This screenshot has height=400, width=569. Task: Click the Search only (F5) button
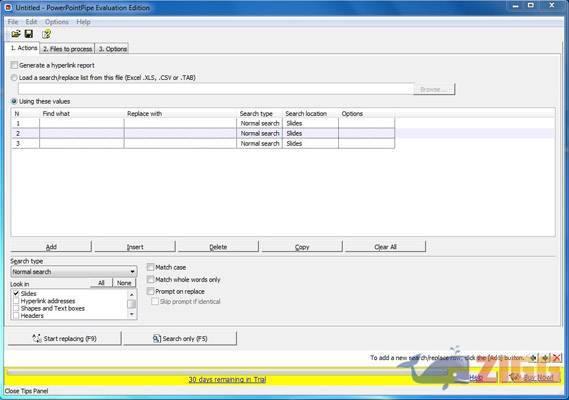(x=180, y=338)
